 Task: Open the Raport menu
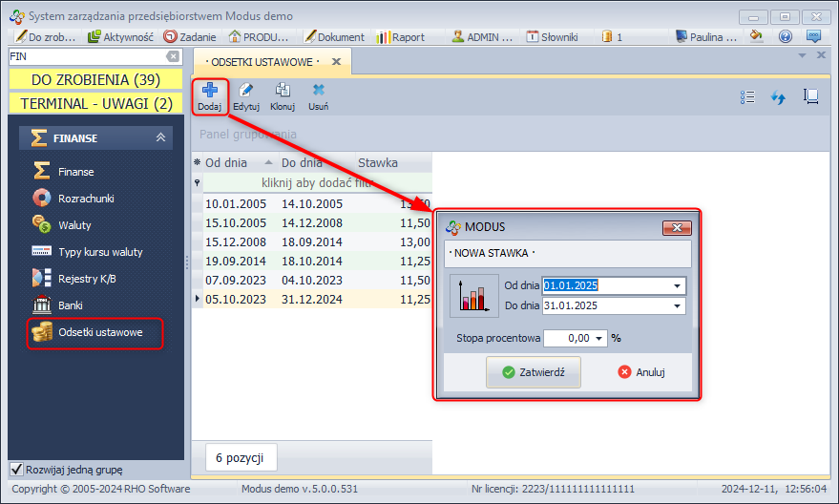[x=401, y=37]
